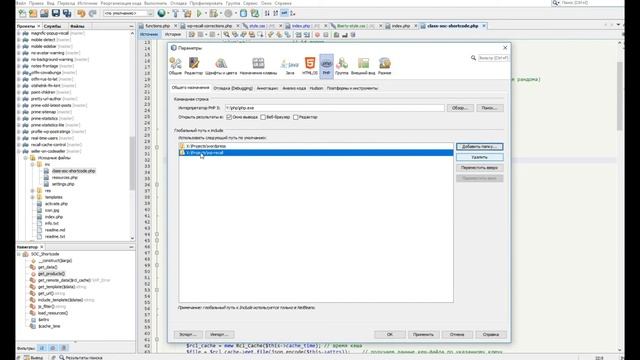This screenshot has height=360, width=640.
Task: Click the Save toolbar icon
Action: (56, 13)
